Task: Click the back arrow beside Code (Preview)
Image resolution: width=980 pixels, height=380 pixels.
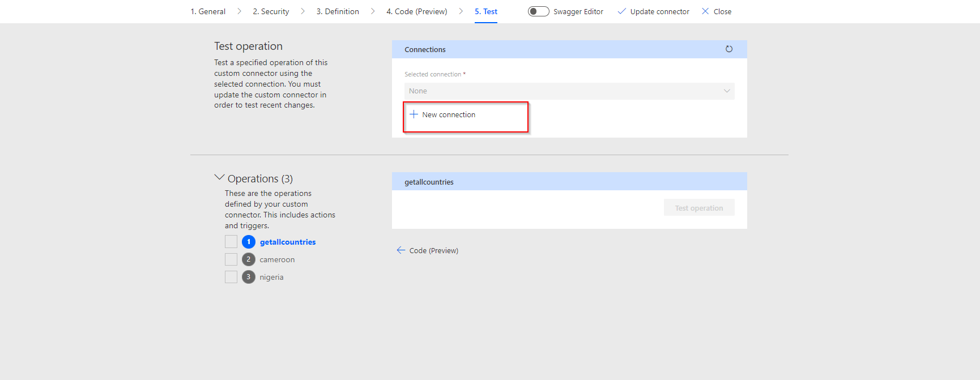Action: click(x=400, y=250)
